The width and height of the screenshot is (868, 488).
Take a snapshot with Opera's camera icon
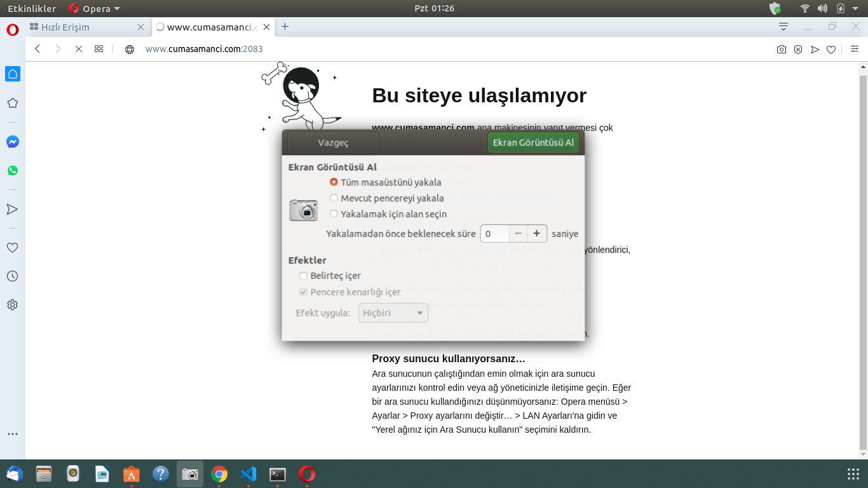[x=782, y=50]
